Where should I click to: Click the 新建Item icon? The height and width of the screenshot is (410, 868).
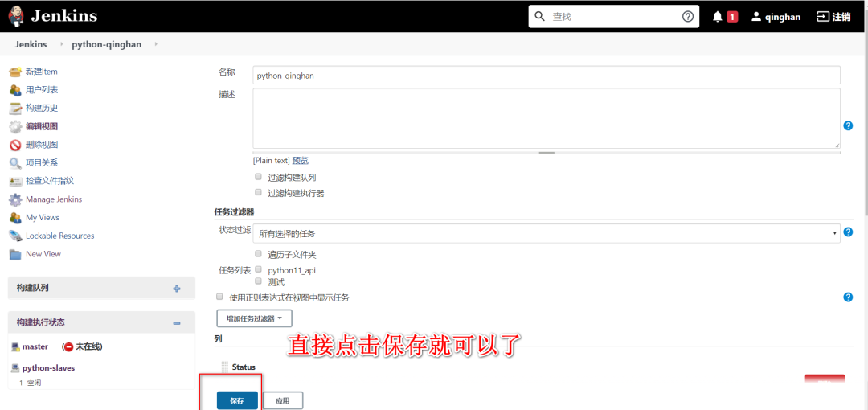(x=15, y=72)
